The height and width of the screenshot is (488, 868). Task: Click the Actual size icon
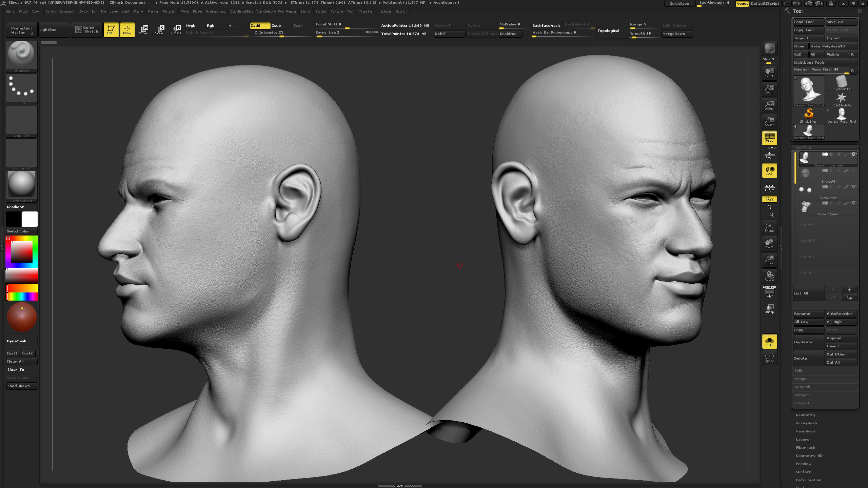point(769,105)
